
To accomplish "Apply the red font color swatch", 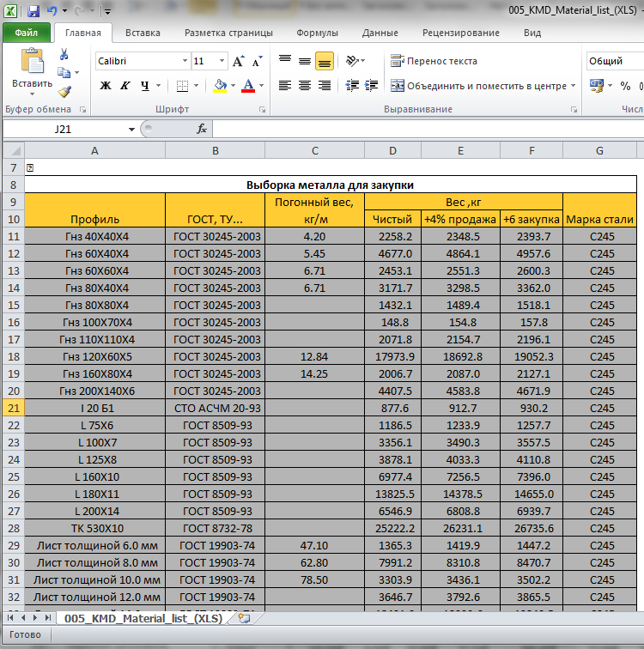I will click(248, 86).
